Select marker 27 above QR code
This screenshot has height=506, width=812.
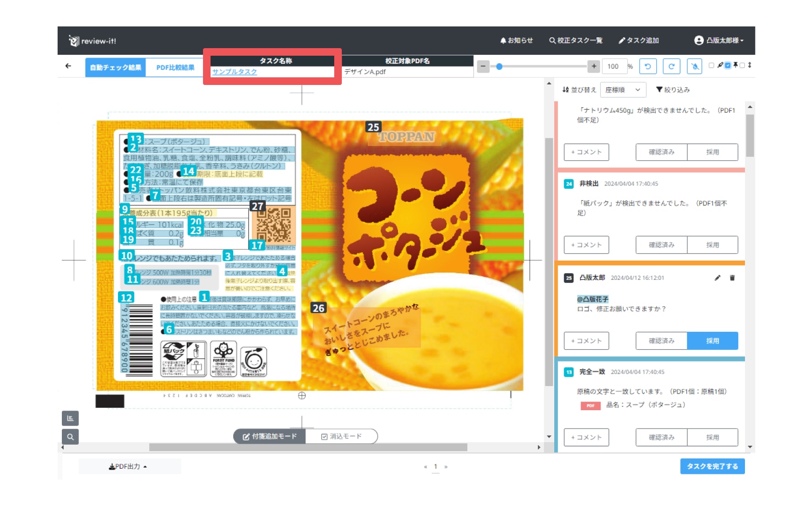click(257, 206)
